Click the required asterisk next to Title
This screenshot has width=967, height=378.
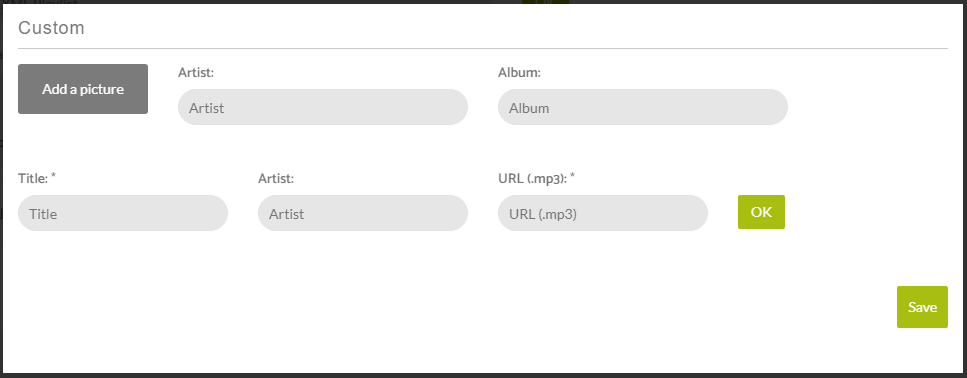[x=54, y=176]
